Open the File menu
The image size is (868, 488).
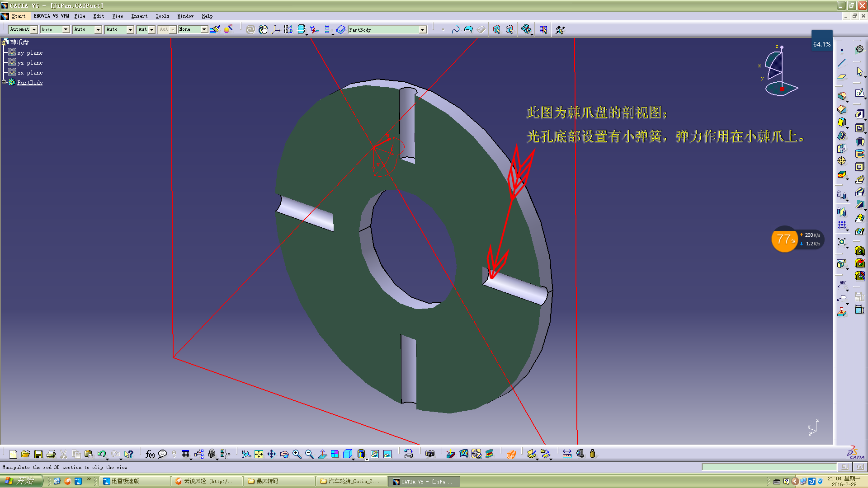click(80, 16)
